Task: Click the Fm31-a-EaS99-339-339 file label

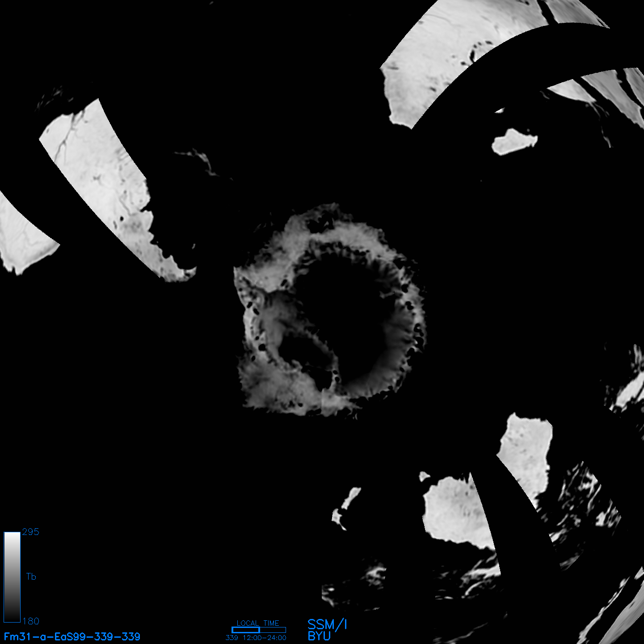Action: [72, 636]
